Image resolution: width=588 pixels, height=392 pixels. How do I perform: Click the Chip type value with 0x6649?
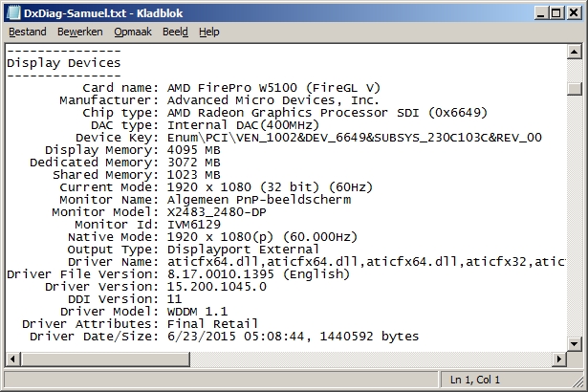point(327,113)
